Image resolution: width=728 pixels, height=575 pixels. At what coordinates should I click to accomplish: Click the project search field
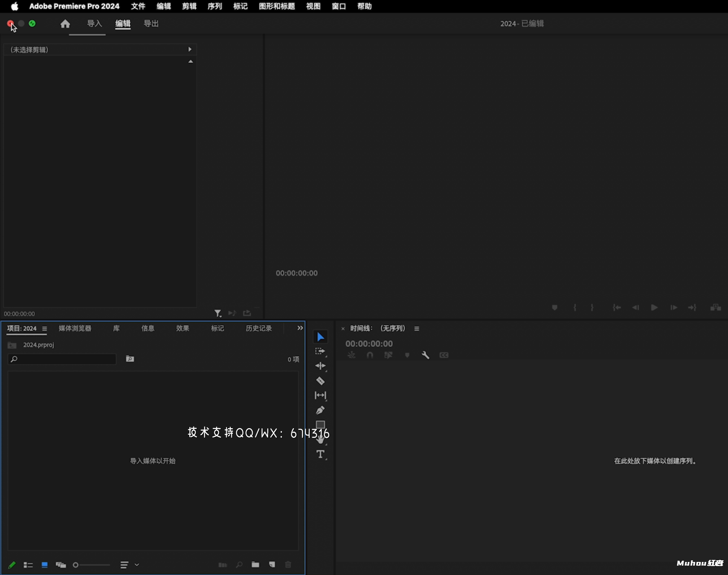pos(62,359)
